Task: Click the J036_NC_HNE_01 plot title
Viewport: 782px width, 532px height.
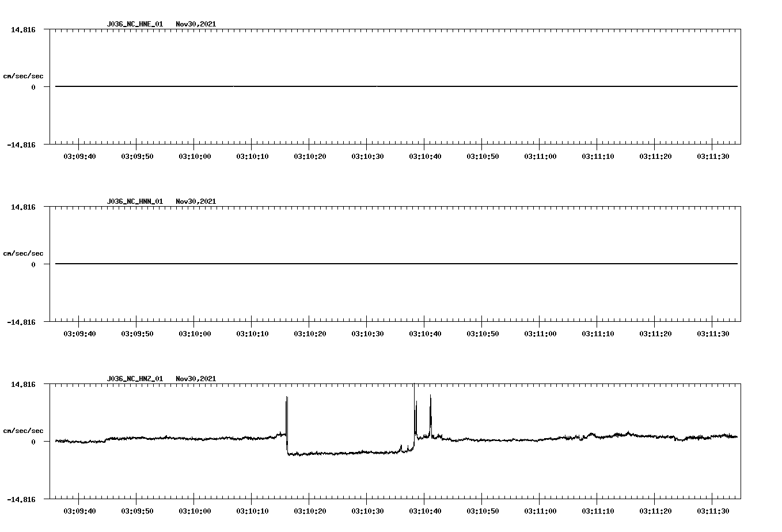Action: (x=135, y=24)
